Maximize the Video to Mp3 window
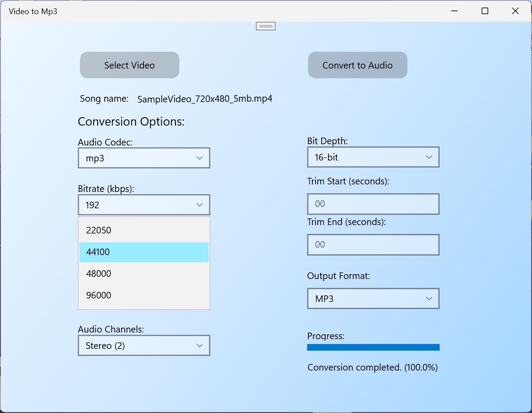Image resolution: width=532 pixels, height=413 pixels. click(x=485, y=11)
